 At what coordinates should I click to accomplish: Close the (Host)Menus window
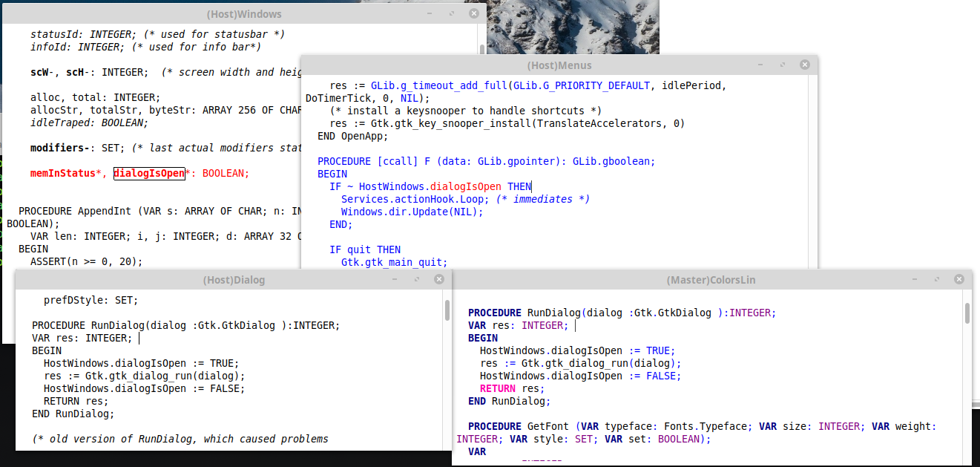[x=804, y=66]
